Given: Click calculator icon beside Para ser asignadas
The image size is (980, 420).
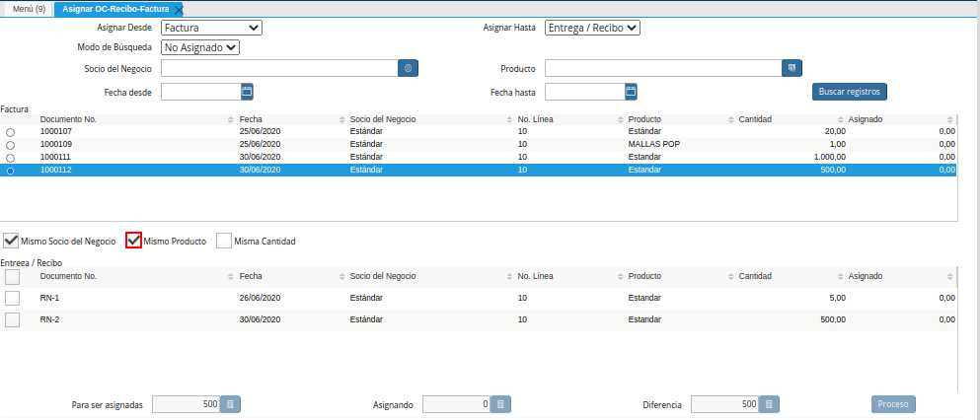Looking at the screenshot, I should pos(229,404).
